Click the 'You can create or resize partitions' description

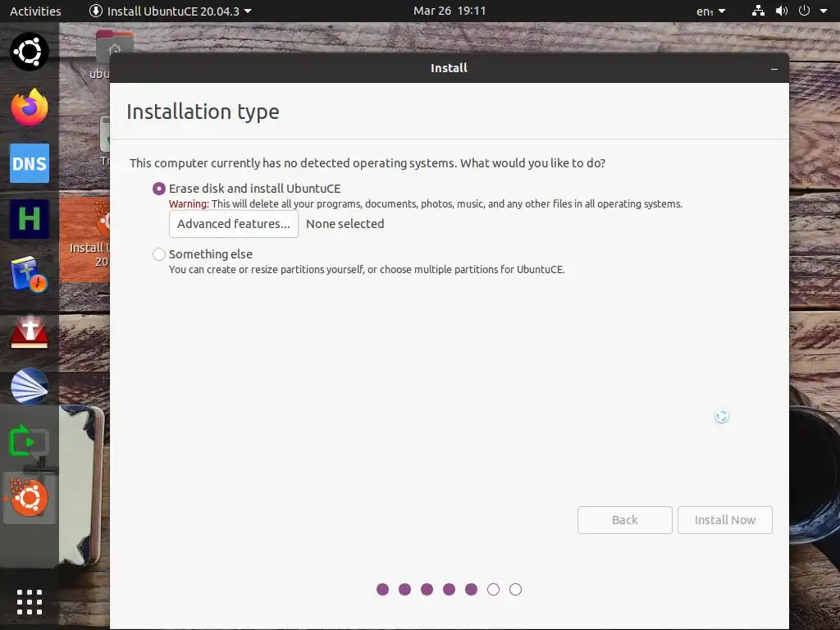pyautogui.click(x=367, y=269)
